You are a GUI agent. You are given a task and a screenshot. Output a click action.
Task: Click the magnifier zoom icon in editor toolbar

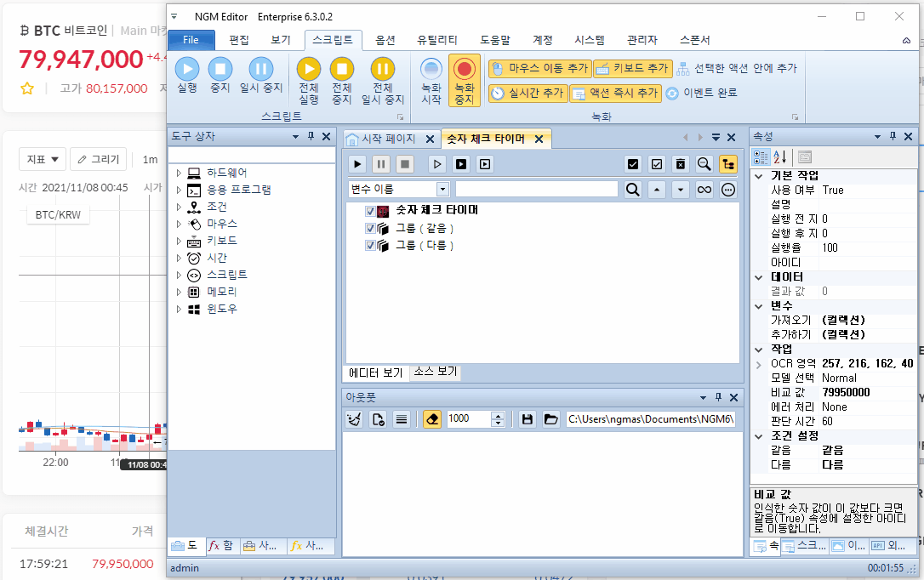(704, 164)
